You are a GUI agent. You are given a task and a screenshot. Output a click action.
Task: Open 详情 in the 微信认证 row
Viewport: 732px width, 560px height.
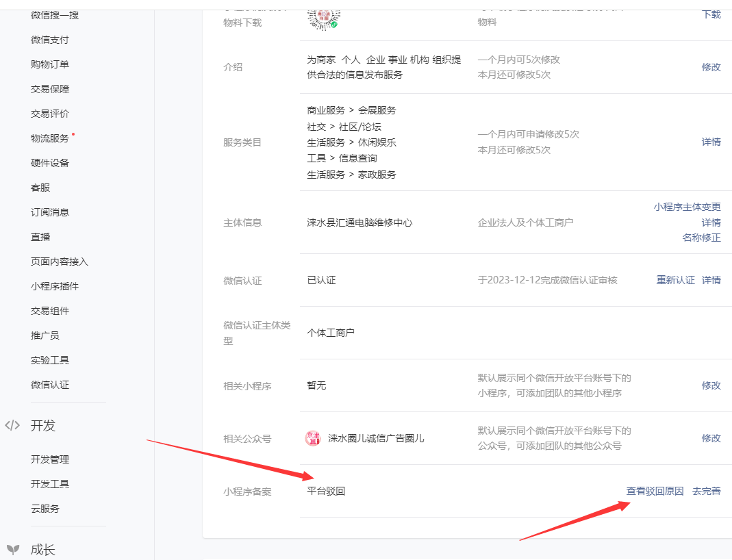tap(711, 280)
